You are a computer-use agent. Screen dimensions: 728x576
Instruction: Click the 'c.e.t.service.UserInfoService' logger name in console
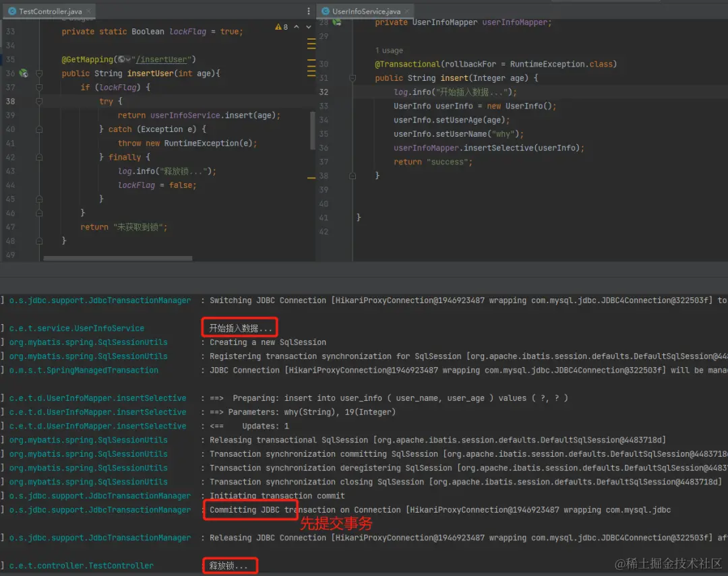77,328
